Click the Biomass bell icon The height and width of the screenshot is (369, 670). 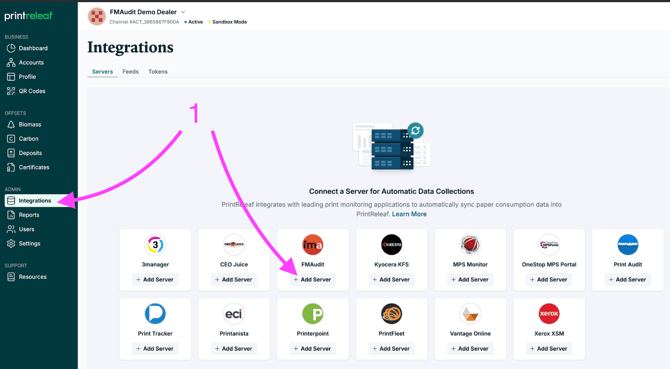click(11, 124)
